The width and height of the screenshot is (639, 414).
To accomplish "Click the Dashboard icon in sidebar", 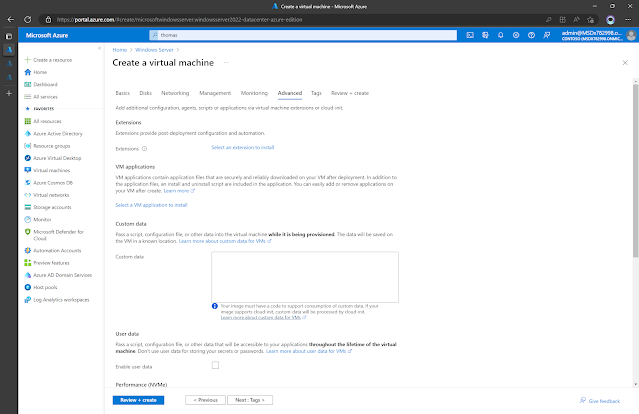I will [27, 84].
